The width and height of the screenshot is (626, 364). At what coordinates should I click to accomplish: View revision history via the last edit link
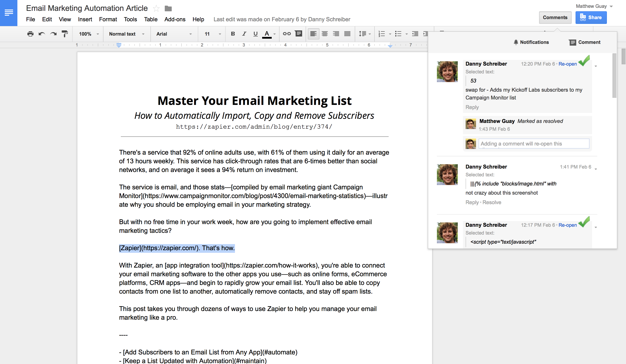tap(282, 19)
